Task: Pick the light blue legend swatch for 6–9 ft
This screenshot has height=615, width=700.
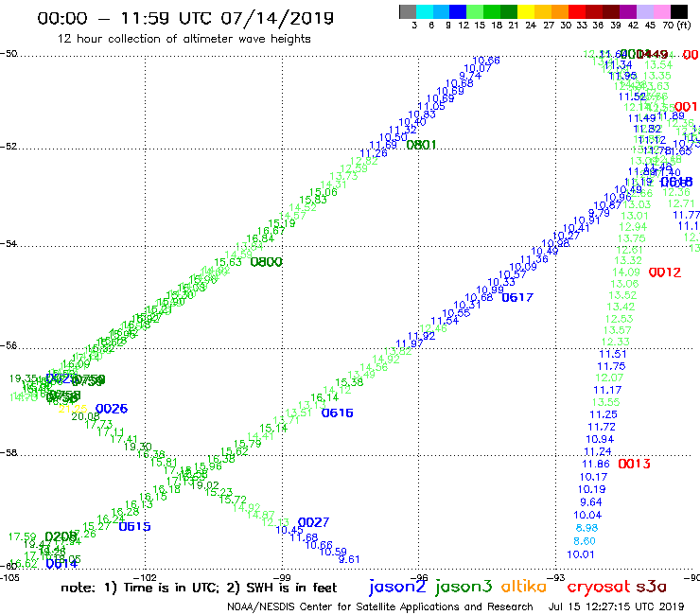Action: [x=441, y=11]
